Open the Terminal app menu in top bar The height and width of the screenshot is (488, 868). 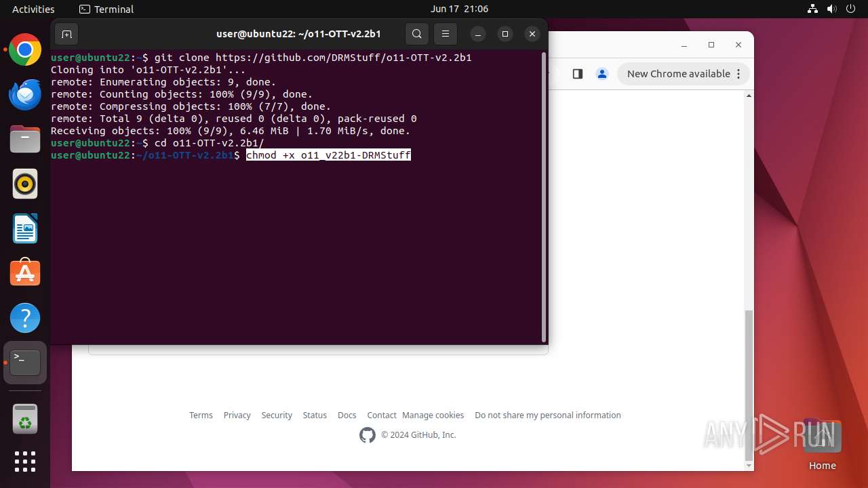pyautogui.click(x=106, y=9)
